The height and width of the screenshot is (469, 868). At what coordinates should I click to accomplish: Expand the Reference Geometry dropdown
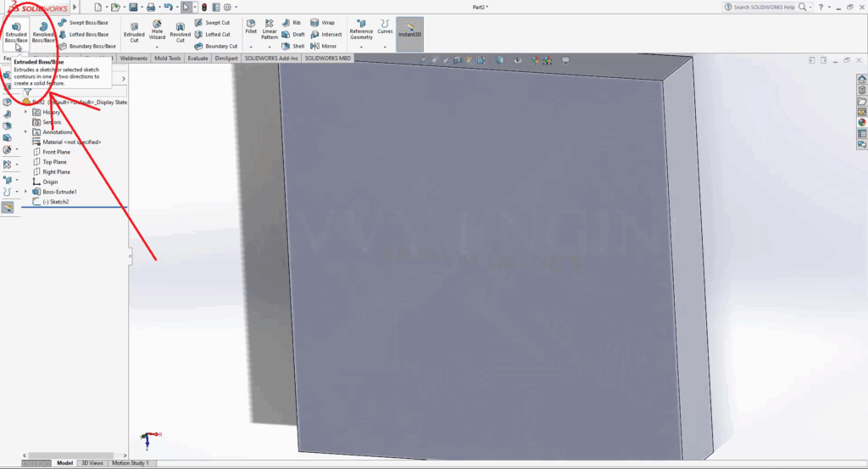361,47
